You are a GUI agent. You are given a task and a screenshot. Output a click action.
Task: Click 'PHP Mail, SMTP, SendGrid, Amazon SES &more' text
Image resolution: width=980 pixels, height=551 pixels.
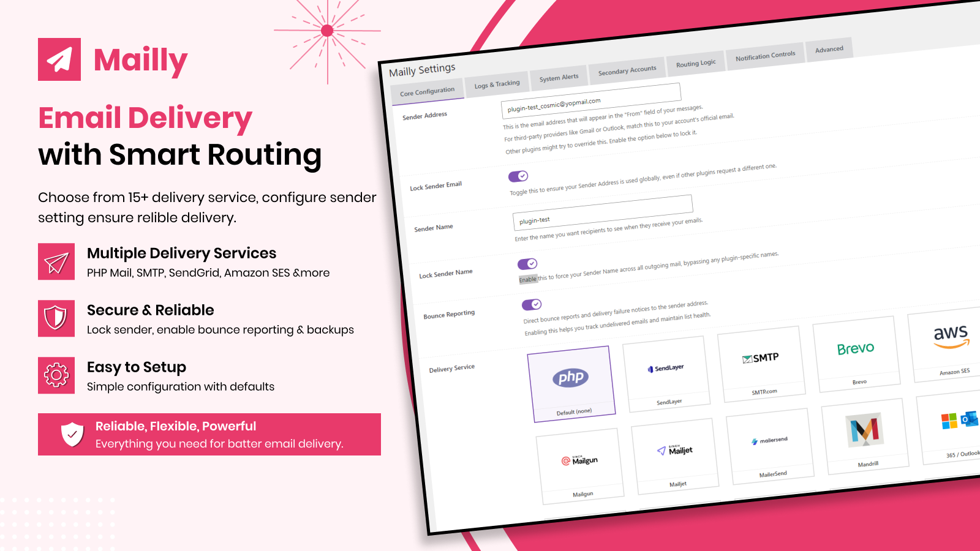point(208,272)
